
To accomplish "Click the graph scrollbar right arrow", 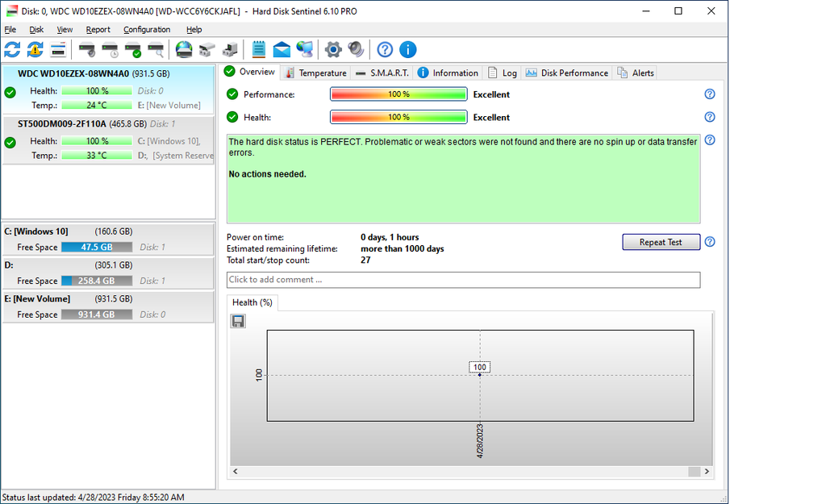I will click(x=707, y=472).
